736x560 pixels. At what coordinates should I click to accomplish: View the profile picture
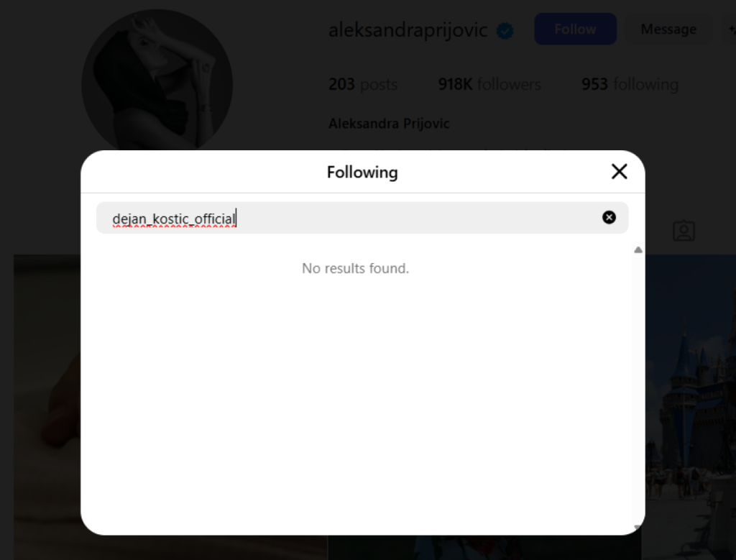157,81
